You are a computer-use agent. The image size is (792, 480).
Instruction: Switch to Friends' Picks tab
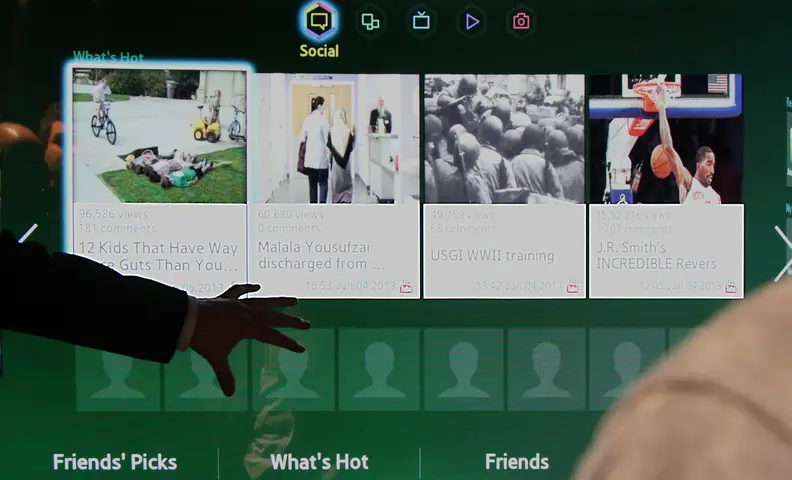[x=115, y=462]
